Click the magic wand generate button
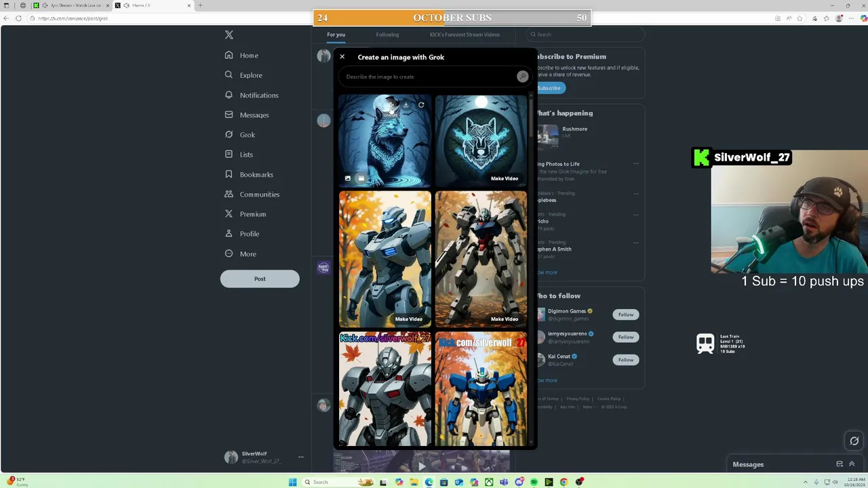868x488 pixels. coord(522,77)
